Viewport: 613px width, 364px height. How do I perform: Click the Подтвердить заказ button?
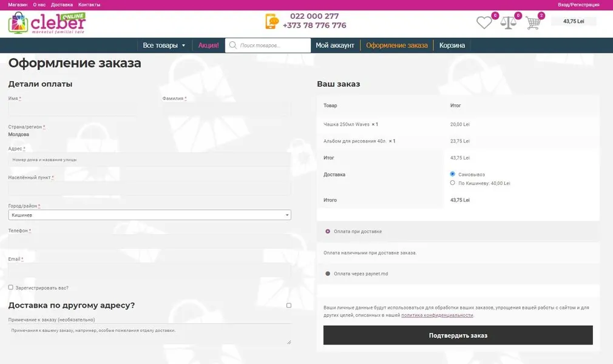pos(458,335)
